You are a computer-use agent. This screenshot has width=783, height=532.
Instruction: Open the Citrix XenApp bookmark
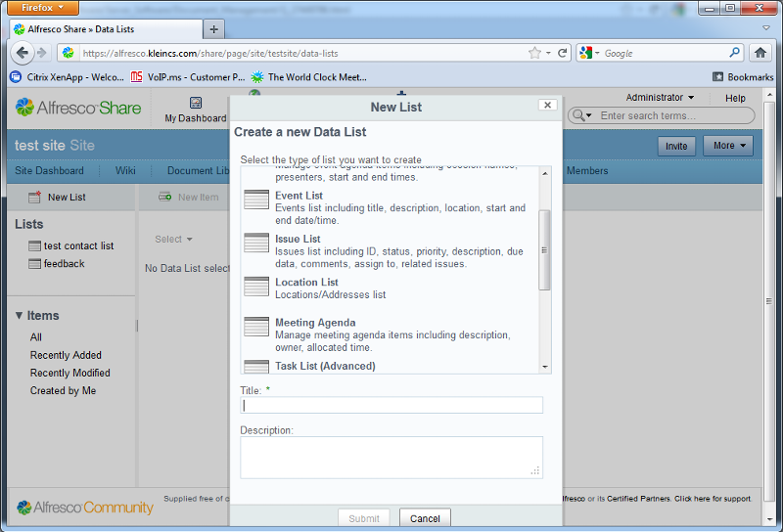(67, 77)
